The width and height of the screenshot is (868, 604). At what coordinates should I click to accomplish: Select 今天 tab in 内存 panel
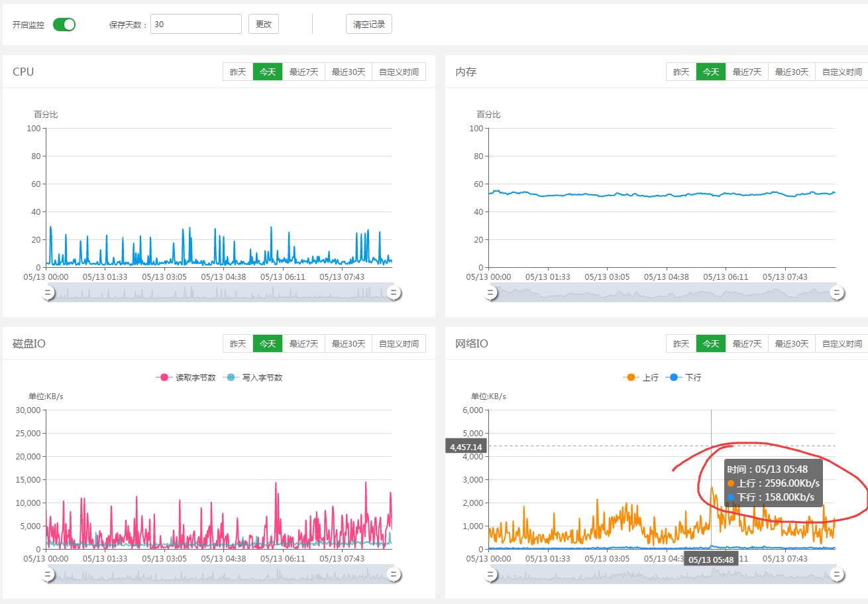click(711, 72)
